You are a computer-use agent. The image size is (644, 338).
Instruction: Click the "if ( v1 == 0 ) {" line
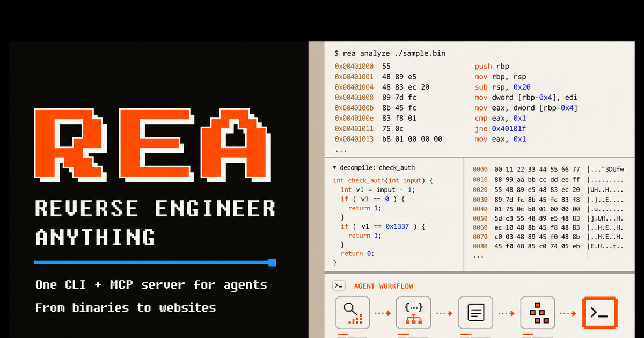(372, 199)
